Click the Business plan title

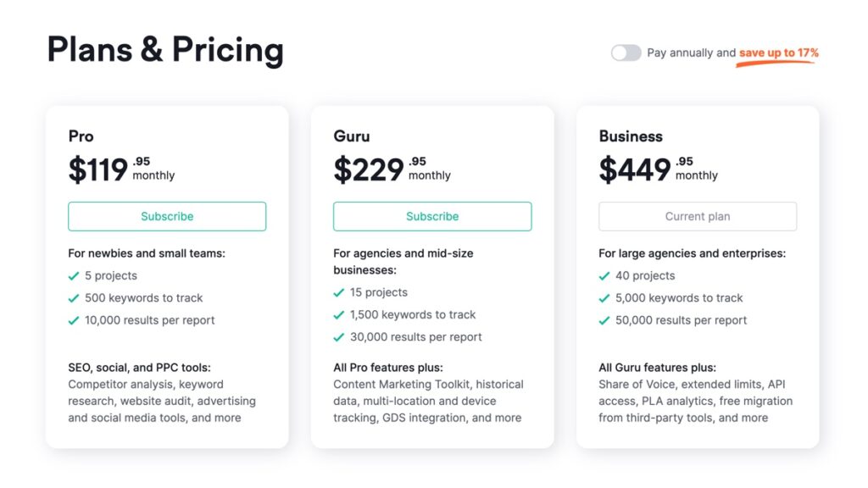click(631, 136)
